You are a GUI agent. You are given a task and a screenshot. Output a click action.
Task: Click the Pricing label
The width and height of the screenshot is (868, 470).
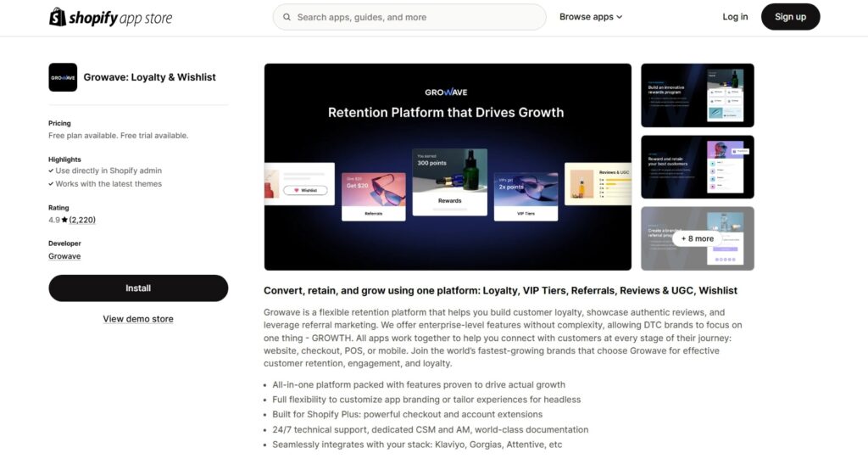(59, 123)
